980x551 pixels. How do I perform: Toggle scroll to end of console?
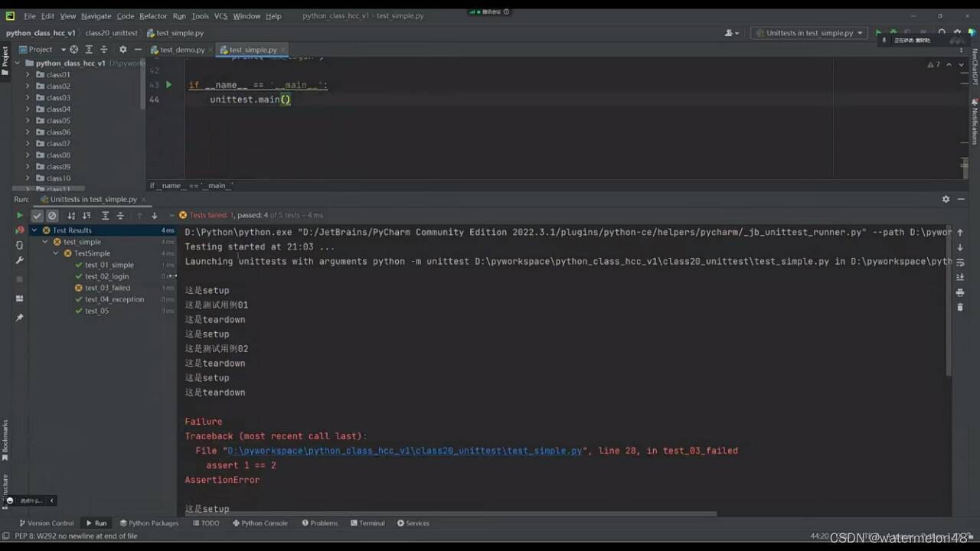click(960, 277)
